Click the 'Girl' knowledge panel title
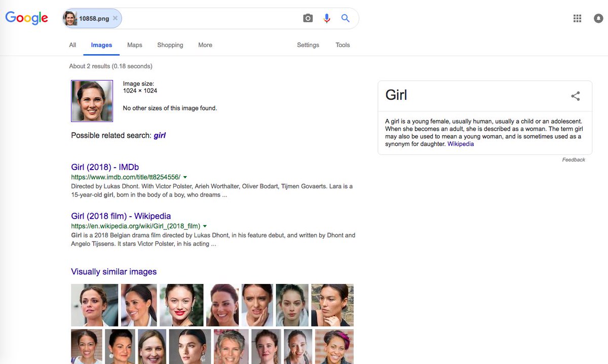The height and width of the screenshot is (364, 608). (396, 95)
